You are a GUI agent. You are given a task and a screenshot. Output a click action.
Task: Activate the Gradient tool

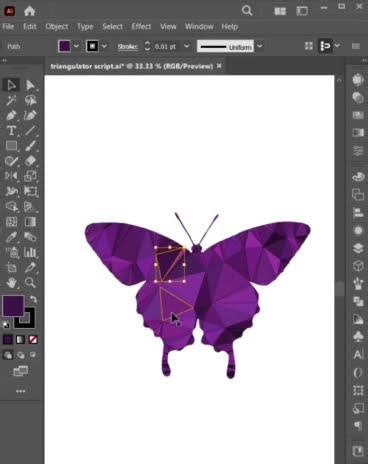[x=30, y=222]
